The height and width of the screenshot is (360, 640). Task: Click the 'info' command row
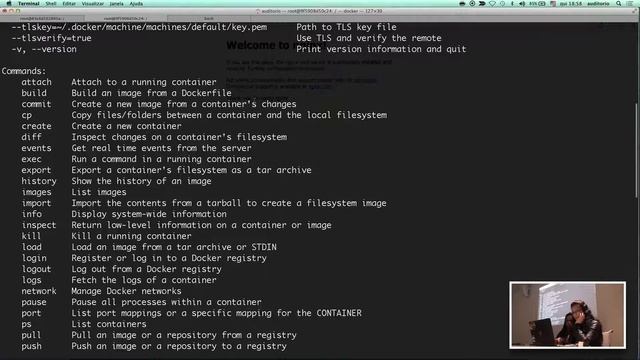[x=124, y=214]
